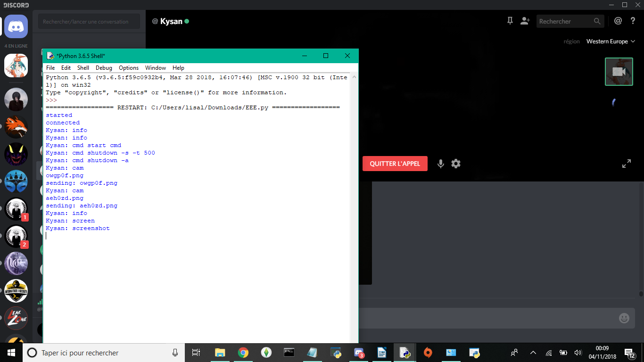
Task: Open the purple swirl server icon
Action: click(x=16, y=263)
